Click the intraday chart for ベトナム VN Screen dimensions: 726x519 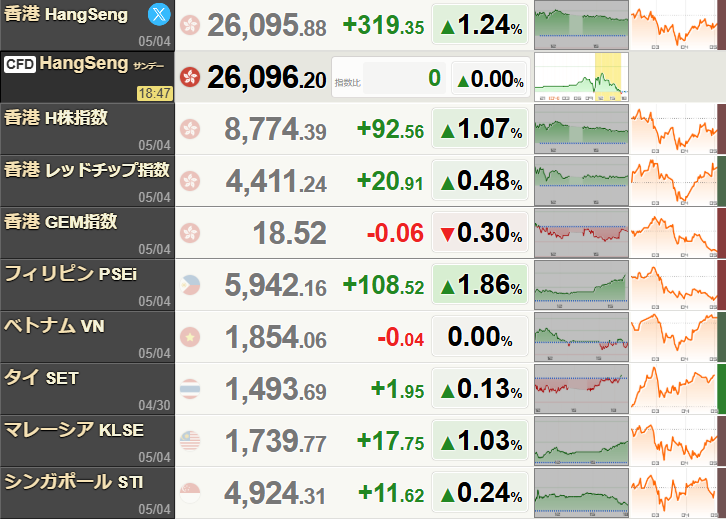pos(581,337)
